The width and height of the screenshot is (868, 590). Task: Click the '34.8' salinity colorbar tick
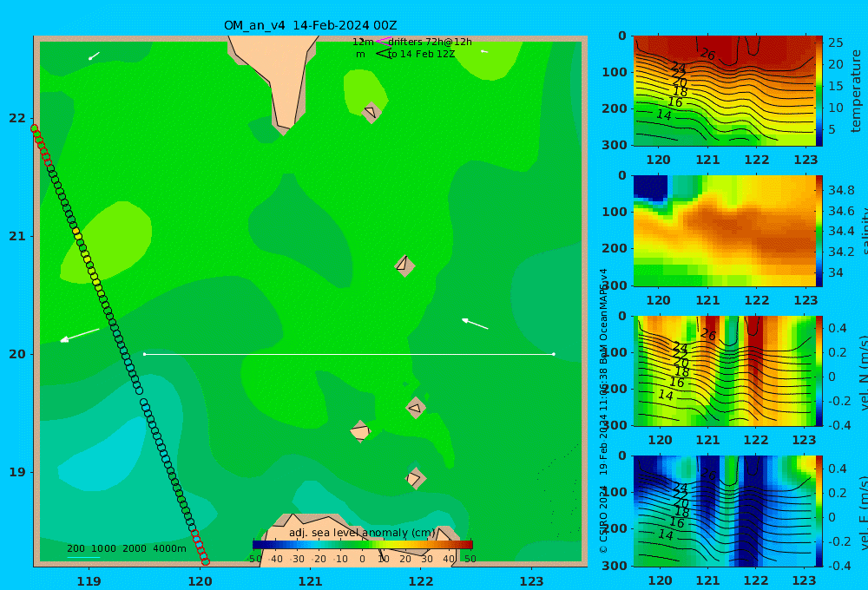coord(841,190)
